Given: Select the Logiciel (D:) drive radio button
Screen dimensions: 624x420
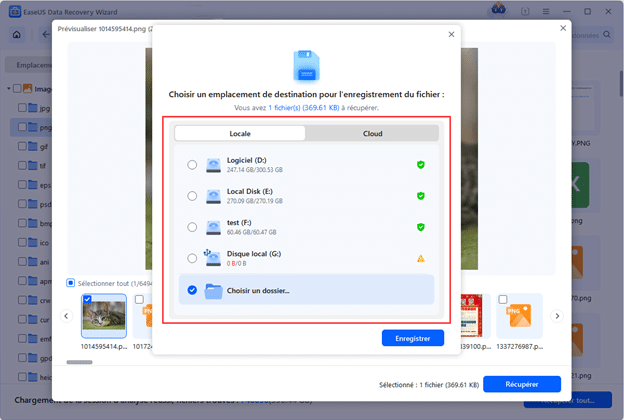Looking at the screenshot, I should 192,165.
